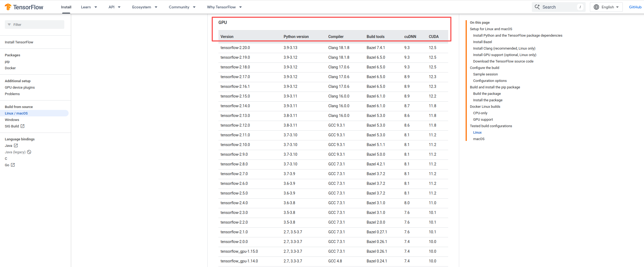Click the GCC 4.8 compiler cell

[335, 261]
